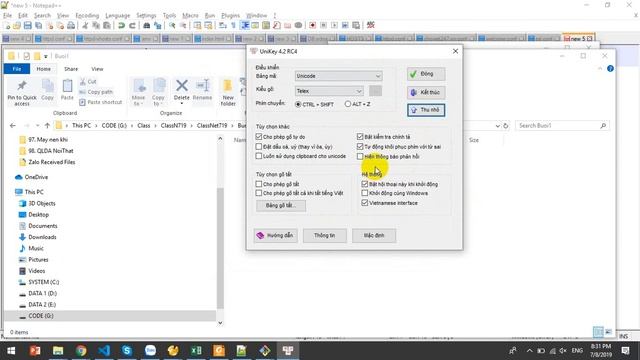Click 'Mặc định' button in UniKey
Viewport: 640px width, 360px height.
pyautogui.click(x=374, y=236)
